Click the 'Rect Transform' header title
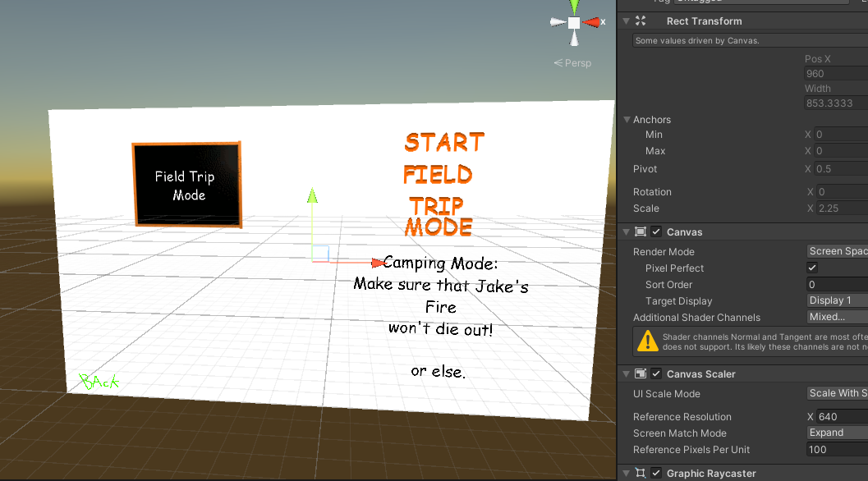This screenshot has width=868, height=481. tap(704, 21)
